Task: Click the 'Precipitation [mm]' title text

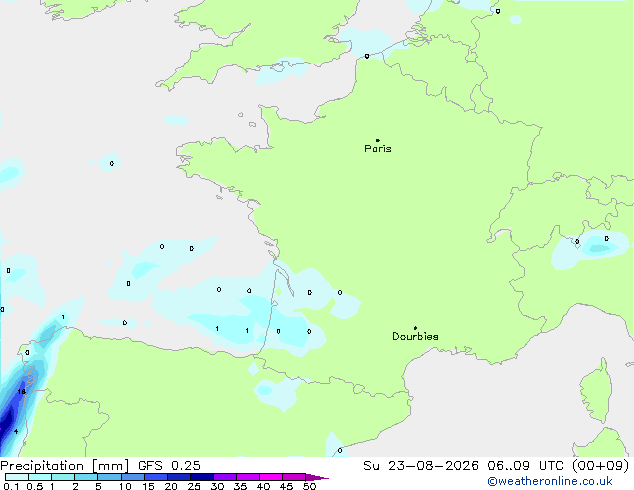Action: click(65, 466)
